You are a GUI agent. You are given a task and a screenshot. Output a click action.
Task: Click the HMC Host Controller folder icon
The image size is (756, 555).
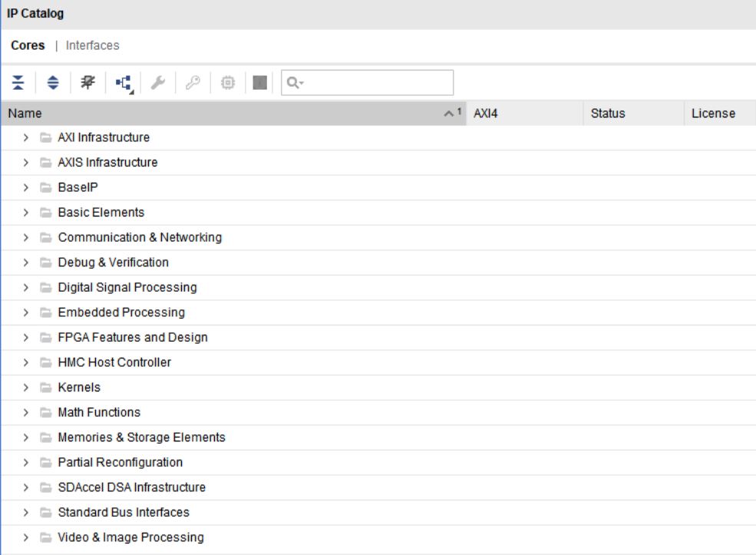(46, 362)
